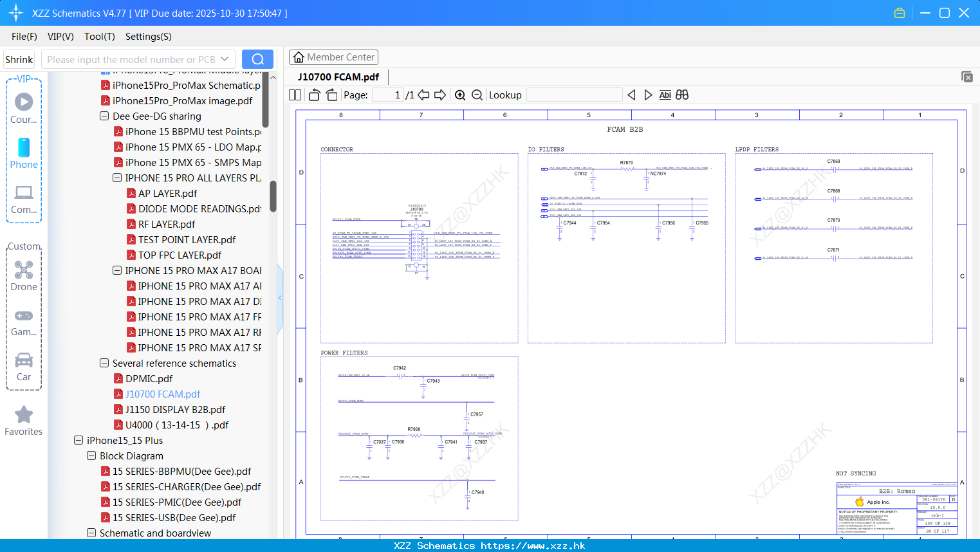Open iPhone 15 PMX 65 - LDO Map file
This screenshot has height=552, width=980.
point(193,147)
